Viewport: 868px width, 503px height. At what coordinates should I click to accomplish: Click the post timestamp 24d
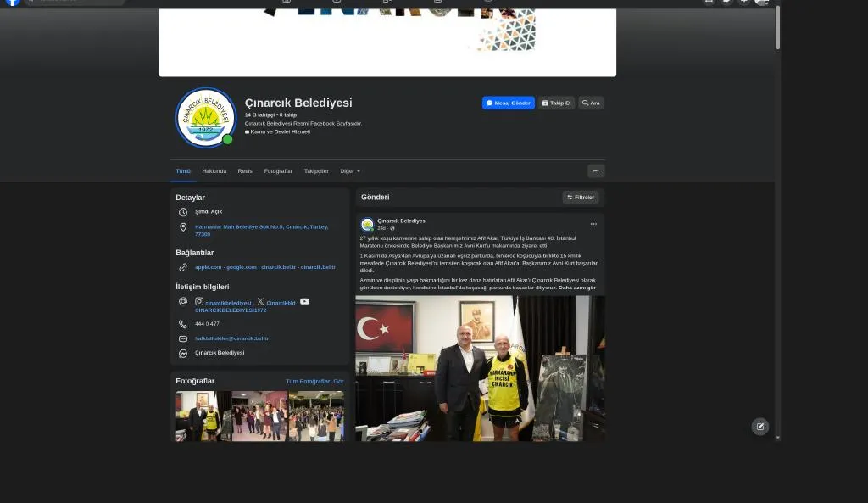point(381,228)
